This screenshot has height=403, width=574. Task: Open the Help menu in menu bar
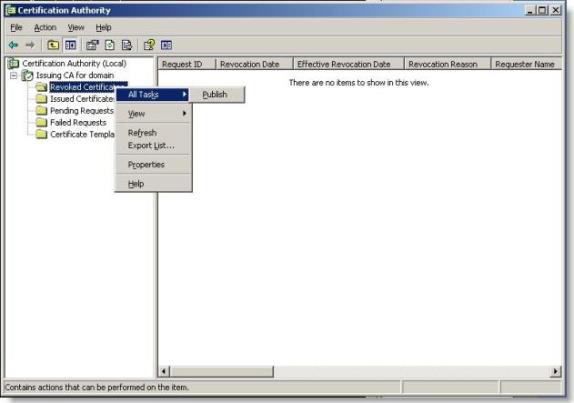click(x=103, y=27)
